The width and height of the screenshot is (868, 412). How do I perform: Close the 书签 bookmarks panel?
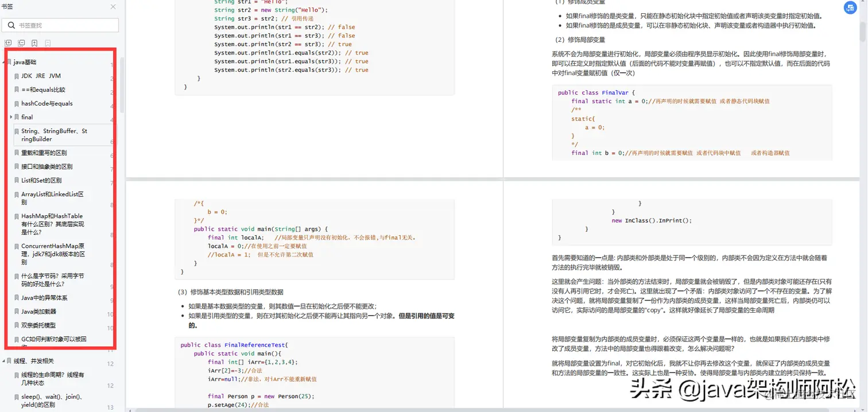(x=113, y=7)
